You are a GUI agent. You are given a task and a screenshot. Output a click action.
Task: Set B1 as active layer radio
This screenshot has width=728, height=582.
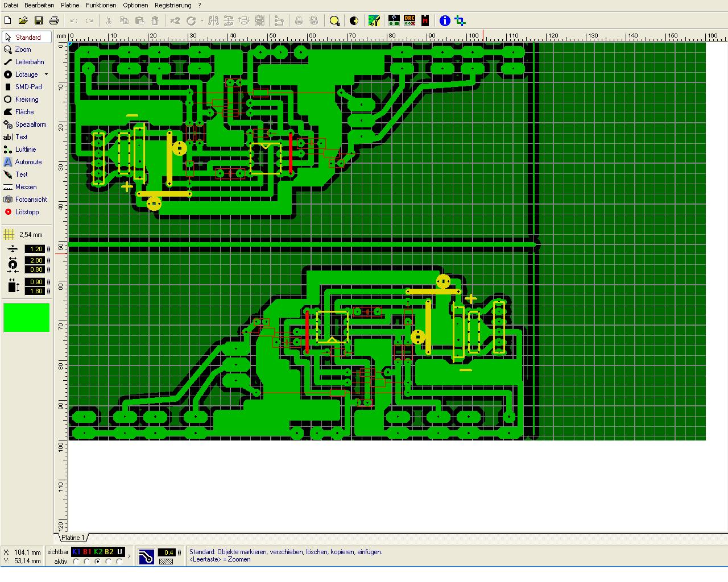pyautogui.click(x=87, y=562)
